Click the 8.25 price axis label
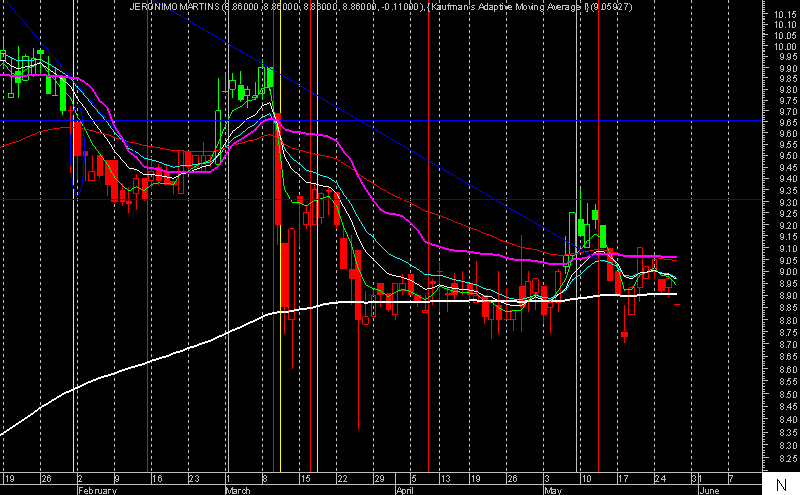Viewport: 800px width, 495px height. pos(787,459)
